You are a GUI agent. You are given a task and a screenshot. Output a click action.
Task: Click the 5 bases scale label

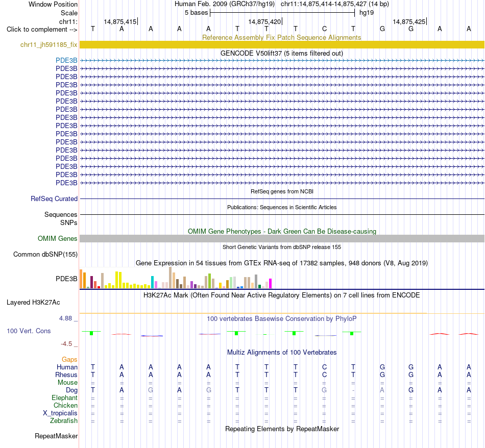(197, 13)
